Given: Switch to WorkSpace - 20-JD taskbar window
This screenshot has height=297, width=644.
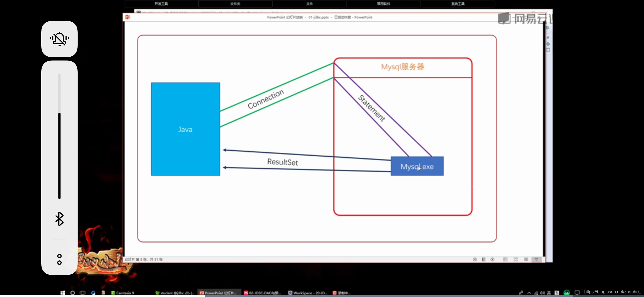Looking at the screenshot, I should [308, 293].
